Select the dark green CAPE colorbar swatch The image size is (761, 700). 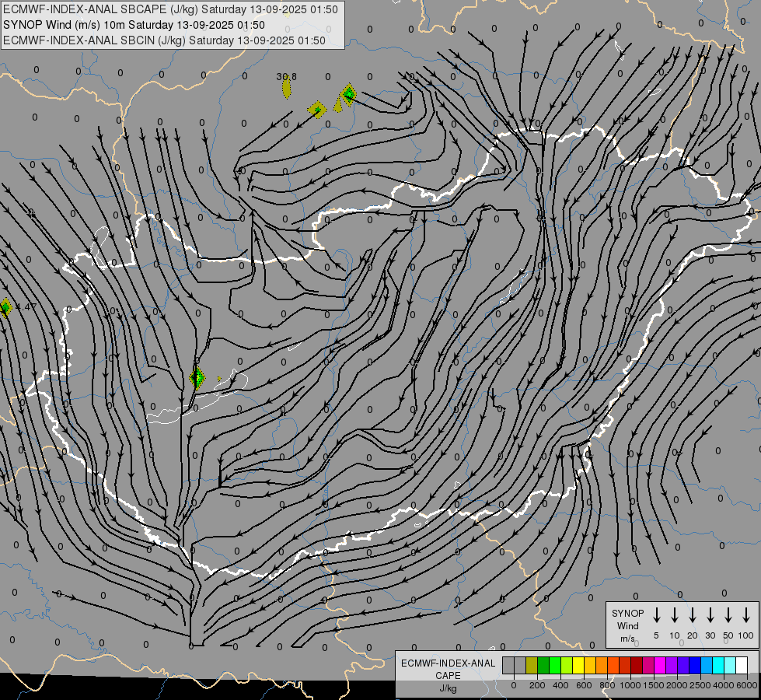tap(543, 665)
